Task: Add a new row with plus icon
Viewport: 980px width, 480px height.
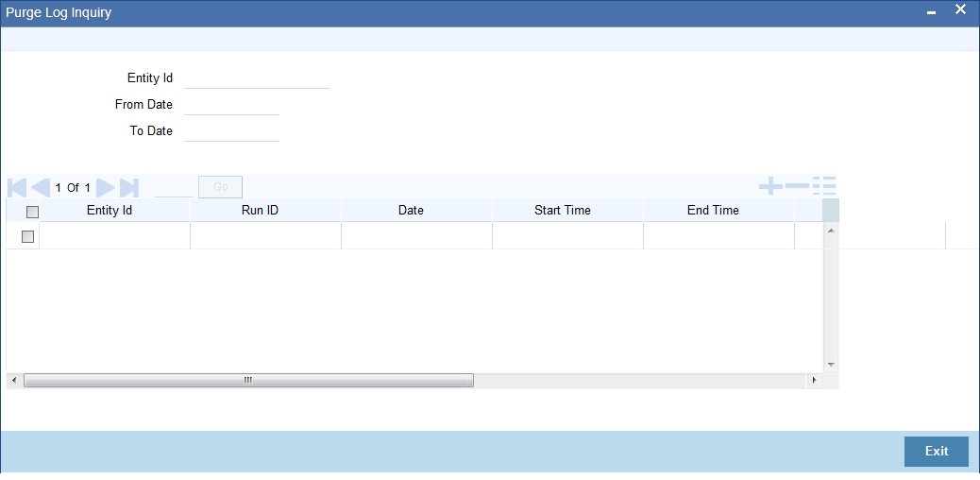Action: click(770, 186)
